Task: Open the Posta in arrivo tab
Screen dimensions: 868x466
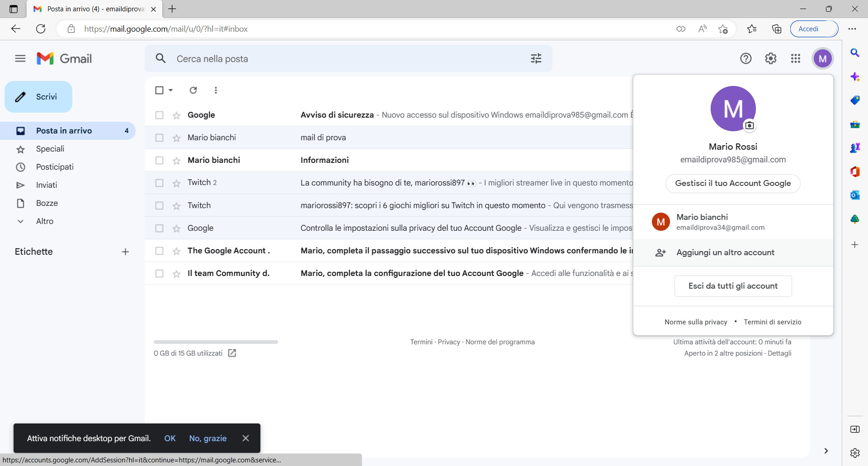Action: click(63, 130)
